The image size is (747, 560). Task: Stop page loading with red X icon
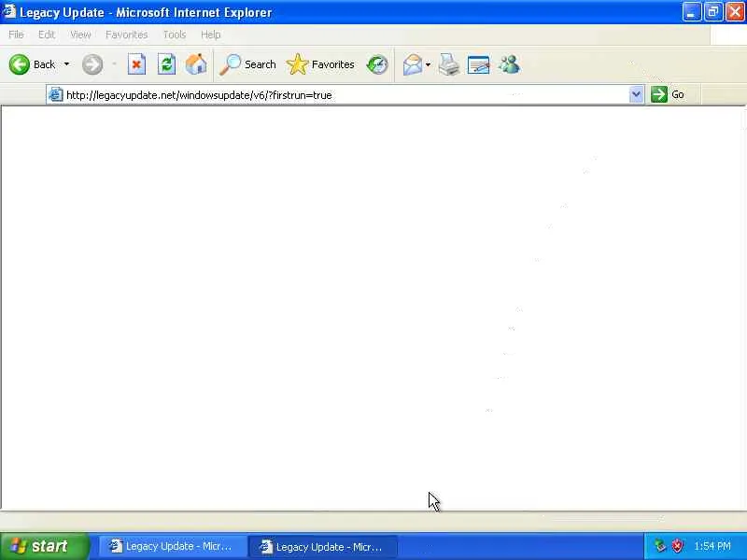pyautogui.click(x=136, y=64)
